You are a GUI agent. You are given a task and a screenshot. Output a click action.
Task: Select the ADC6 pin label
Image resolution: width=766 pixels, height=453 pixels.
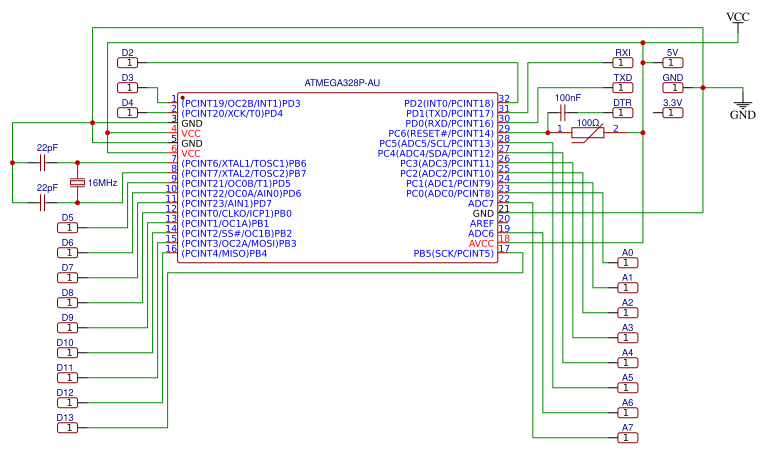tap(481, 234)
